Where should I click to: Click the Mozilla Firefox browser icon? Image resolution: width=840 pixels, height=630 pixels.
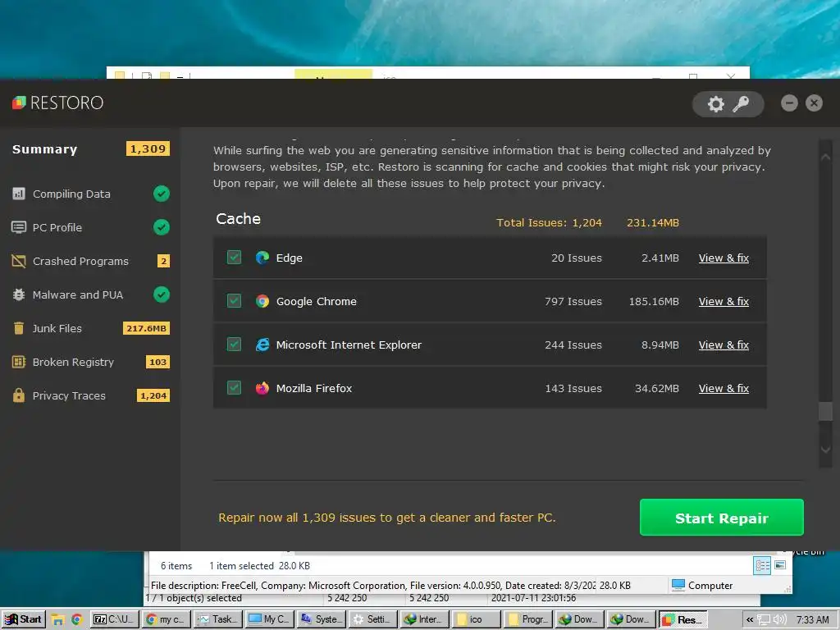tap(262, 388)
